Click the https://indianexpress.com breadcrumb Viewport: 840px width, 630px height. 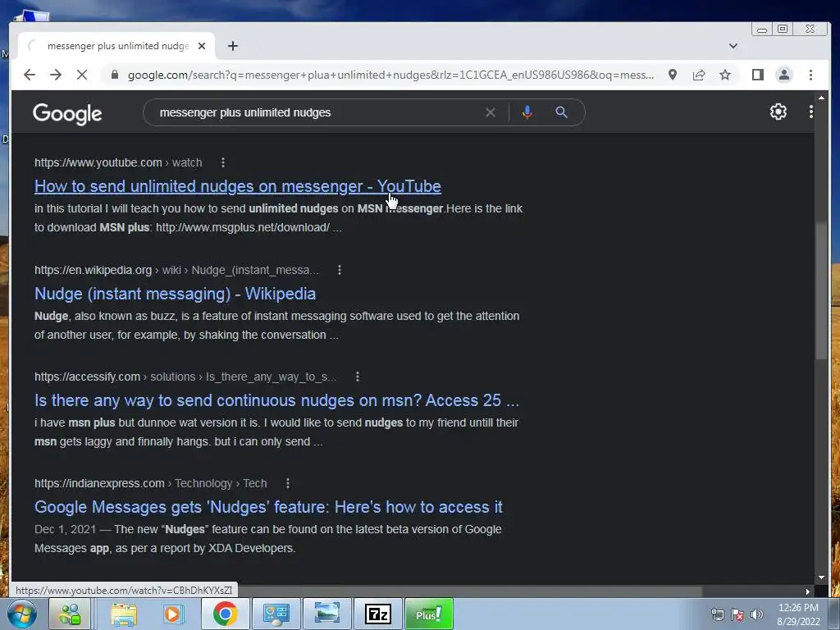[x=151, y=483]
